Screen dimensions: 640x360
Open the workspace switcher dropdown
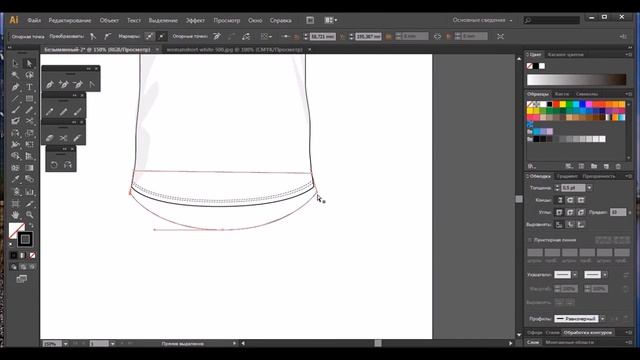click(x=482, y=20)
